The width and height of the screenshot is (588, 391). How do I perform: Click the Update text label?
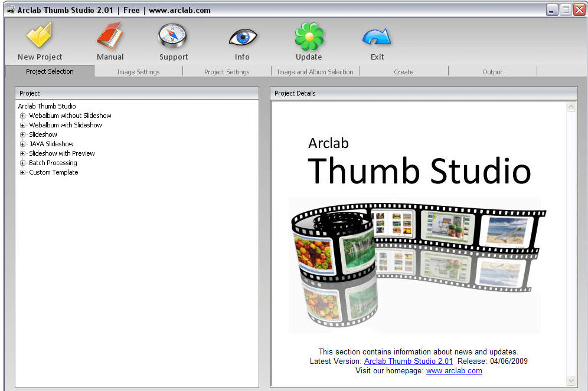[309, 57]
